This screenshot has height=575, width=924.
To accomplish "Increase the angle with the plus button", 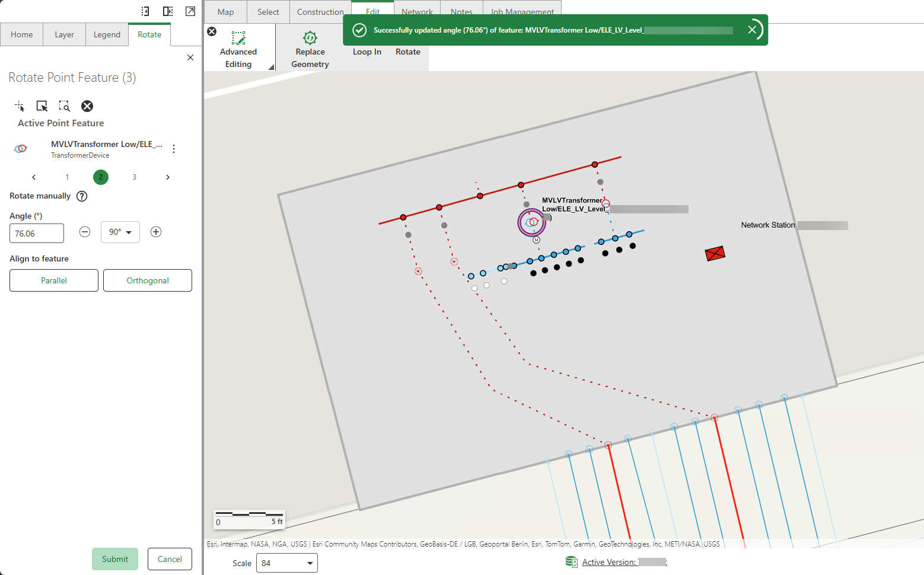I will 156,232.
